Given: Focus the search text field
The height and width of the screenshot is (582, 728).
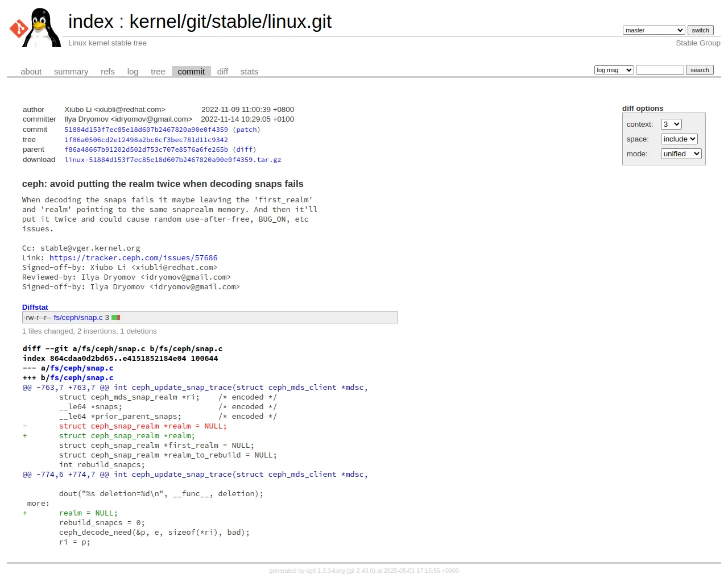Looking at the screenshot, I should pyautogui.click(x=660, y=70).
